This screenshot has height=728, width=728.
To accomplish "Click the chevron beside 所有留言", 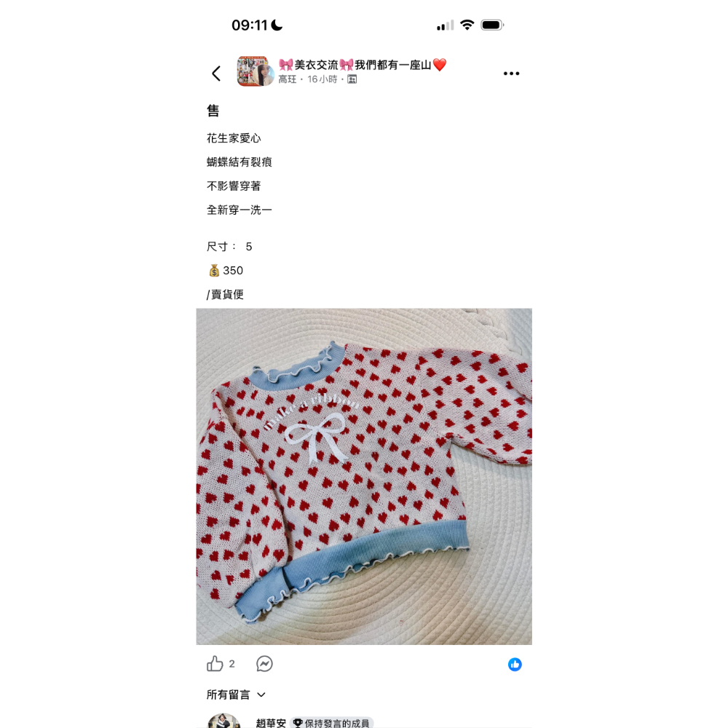I will [x=261, y=695].
